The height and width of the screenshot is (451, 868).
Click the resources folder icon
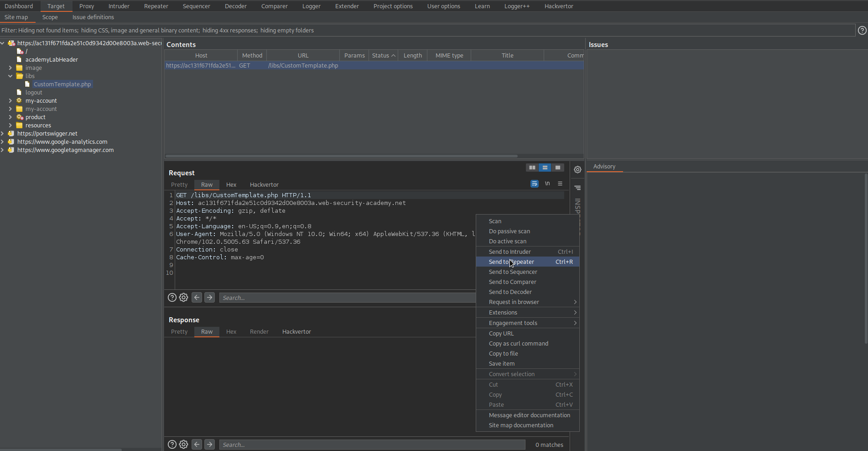19,125
